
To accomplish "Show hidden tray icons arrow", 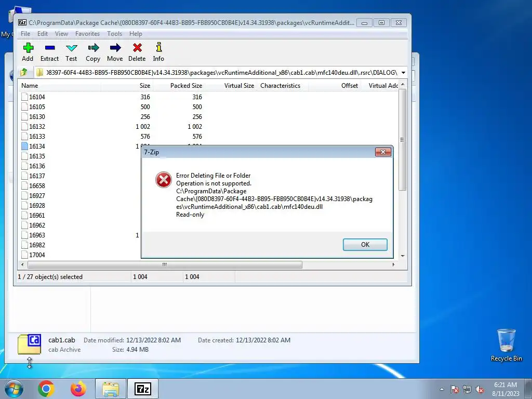I will (442, 390).
